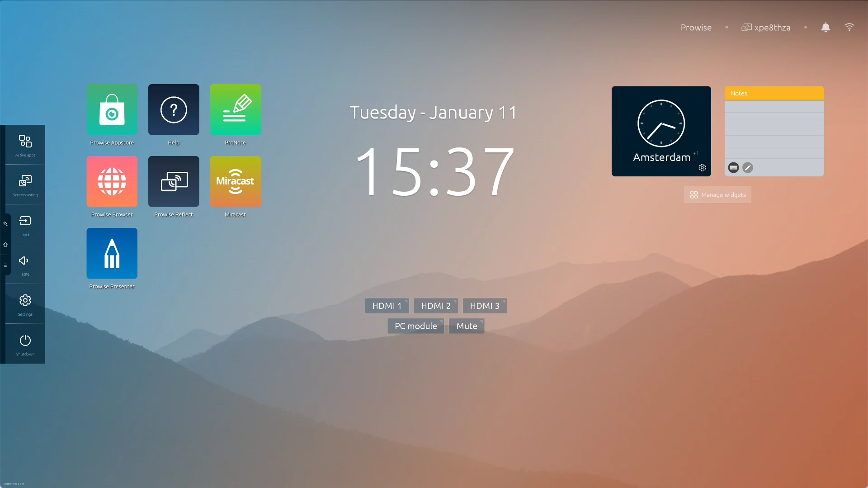The height and width of the screenshot is (488, 868).
Task: Open the Prowise Appstore app
Action: 112,109
